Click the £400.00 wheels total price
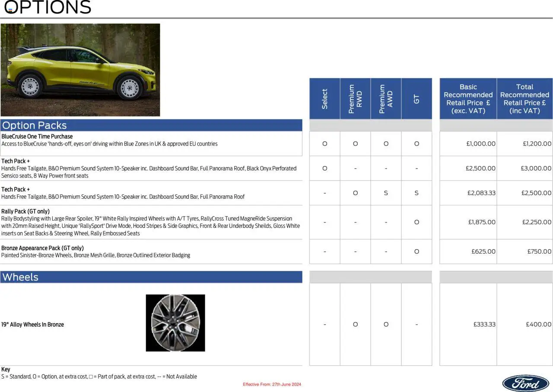The image size is (553, 392). 539,325
